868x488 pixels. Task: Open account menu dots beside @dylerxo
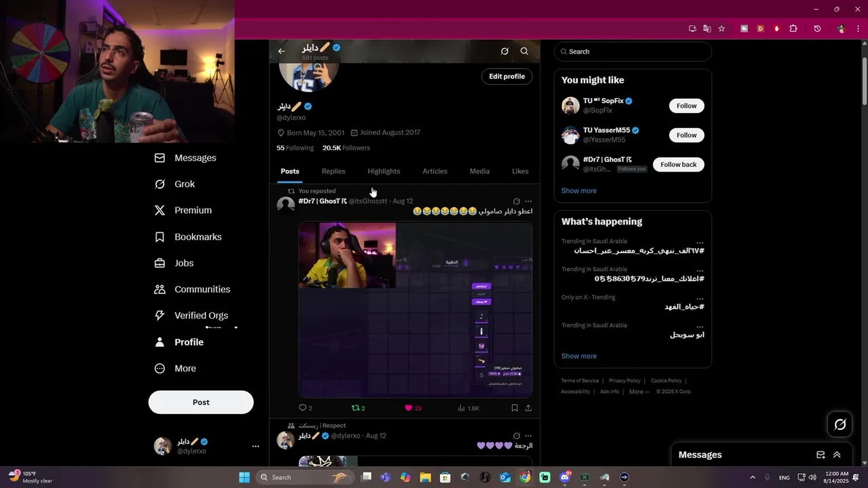click(256, 446)
